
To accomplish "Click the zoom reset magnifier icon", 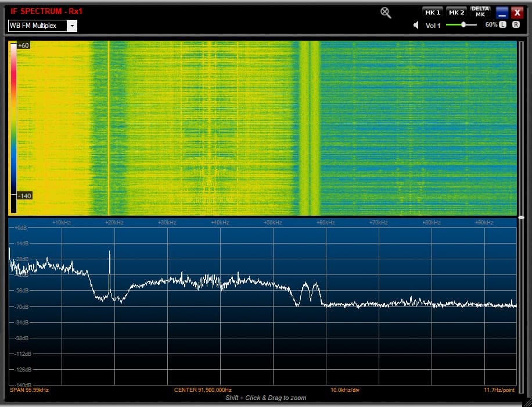I will [386, 13].
